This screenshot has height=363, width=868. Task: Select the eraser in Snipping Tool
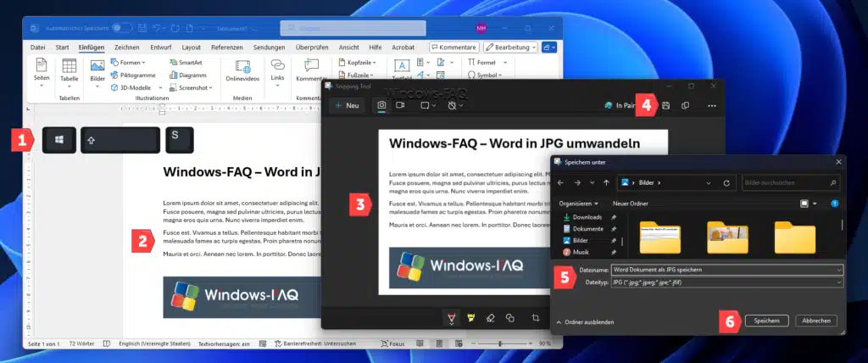490,317
